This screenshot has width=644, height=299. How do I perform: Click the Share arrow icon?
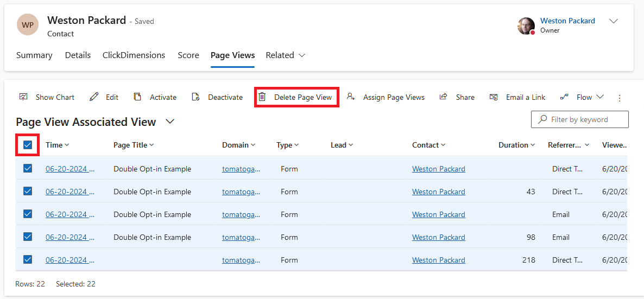tap(443, 97)
